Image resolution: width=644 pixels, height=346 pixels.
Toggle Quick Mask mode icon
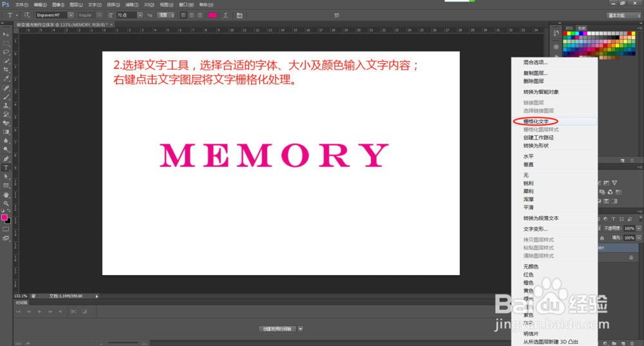pyautogui.click(x=6, y=229)
